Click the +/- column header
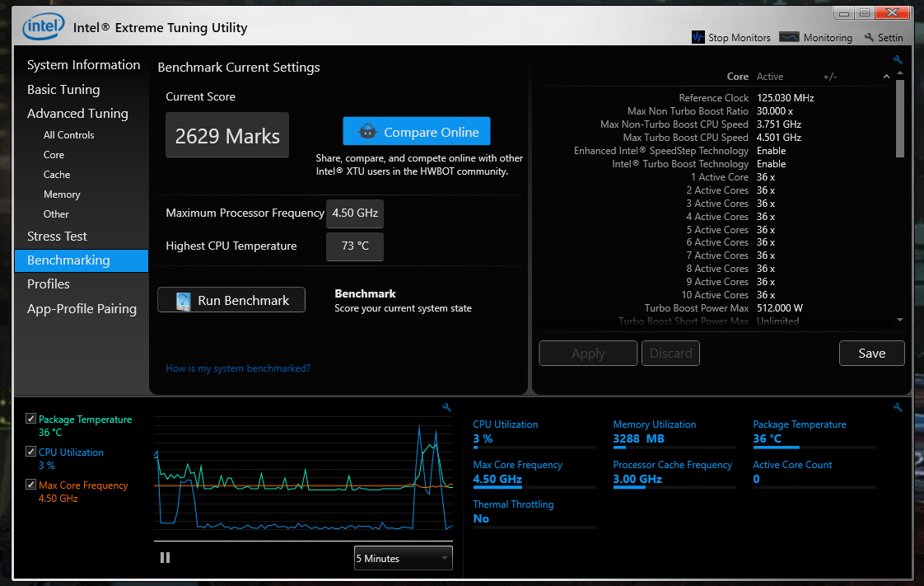The height and width of the screenshot is (586, 924). coord(830,77)
